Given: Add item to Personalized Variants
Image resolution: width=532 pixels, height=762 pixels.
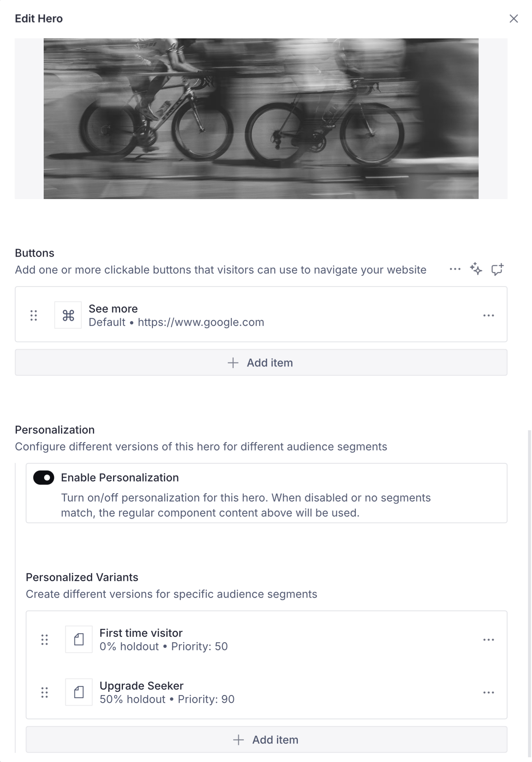Looking at the screenshot, I should pyautogui.click(x=266, y=740).
